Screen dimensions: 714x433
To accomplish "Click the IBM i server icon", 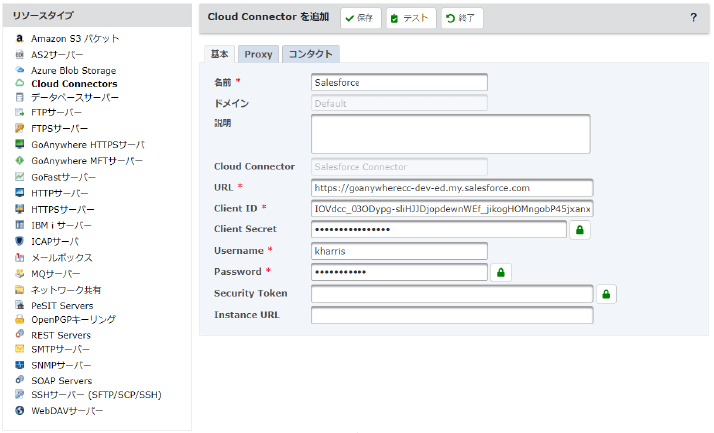I will point(20,225).
